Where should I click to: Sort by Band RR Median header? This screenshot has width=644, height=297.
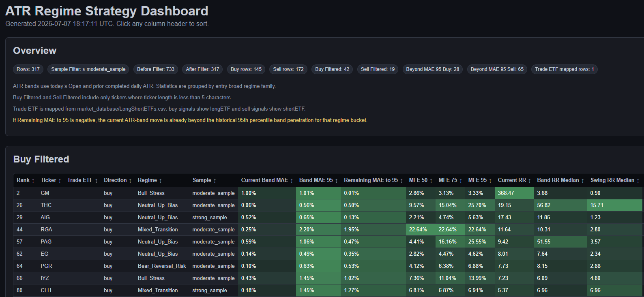(560, 180)
